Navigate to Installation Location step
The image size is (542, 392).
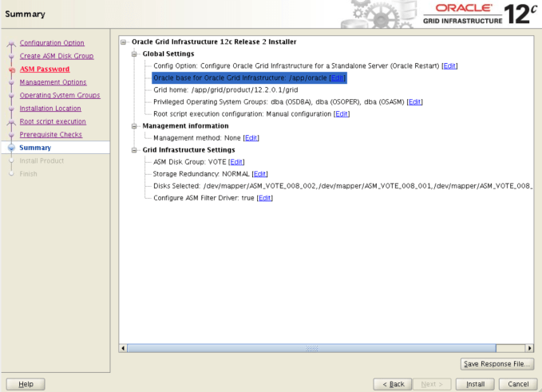tap(50, 108)
